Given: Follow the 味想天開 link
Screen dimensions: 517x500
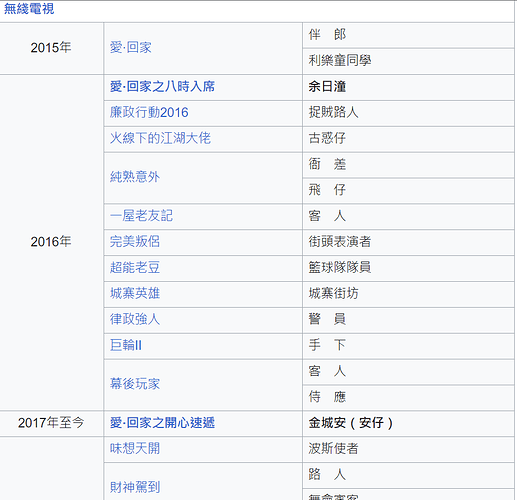Looking at the screenshot, I should click(135, 448).
